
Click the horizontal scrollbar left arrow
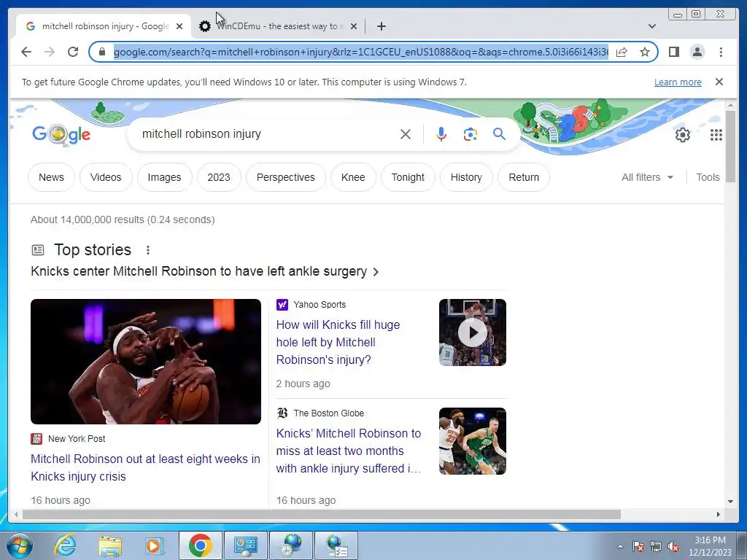click(16, 514)
